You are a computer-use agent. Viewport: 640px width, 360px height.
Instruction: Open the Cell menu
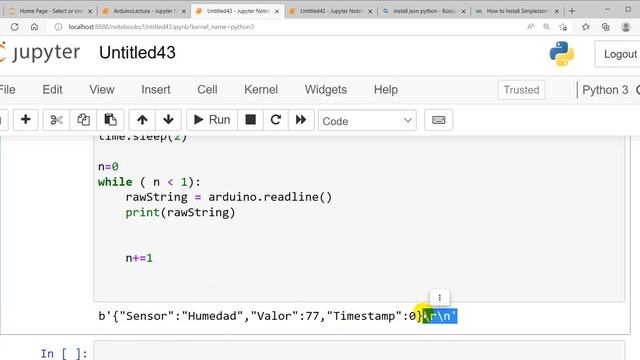(x=207, y=89)
